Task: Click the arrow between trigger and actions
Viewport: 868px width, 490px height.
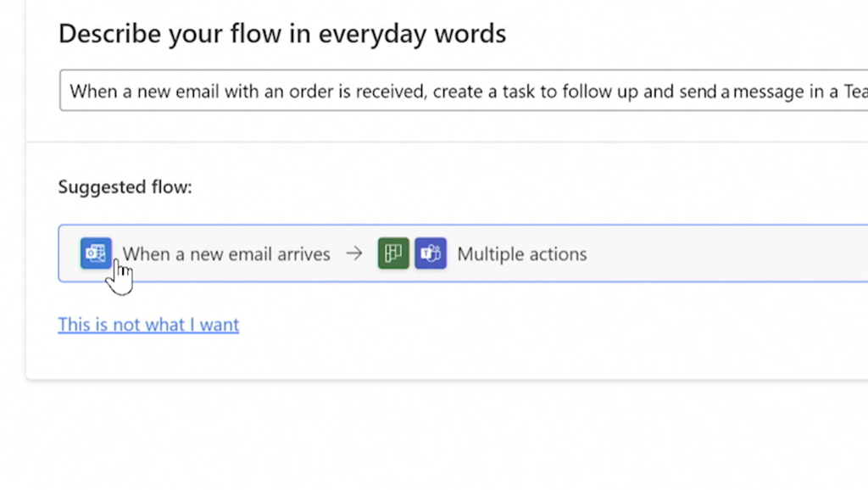Action: [x=354, y=253]
